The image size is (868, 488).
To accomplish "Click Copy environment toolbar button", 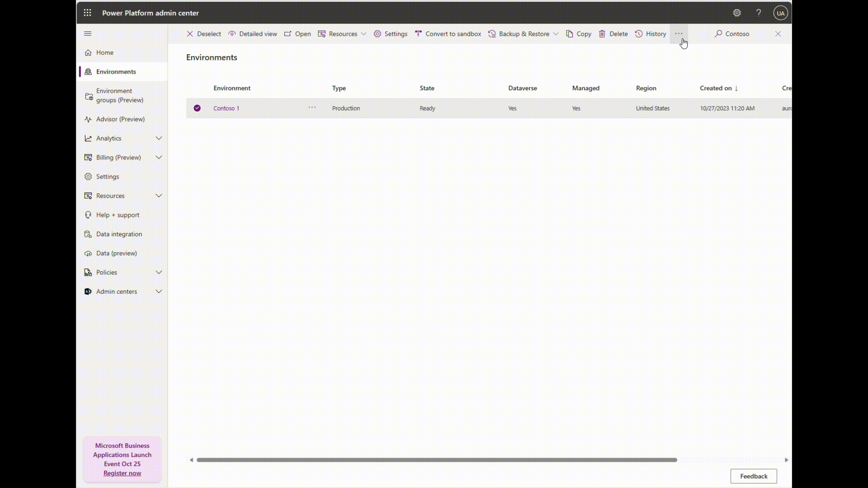I will [x=579, y=34].
